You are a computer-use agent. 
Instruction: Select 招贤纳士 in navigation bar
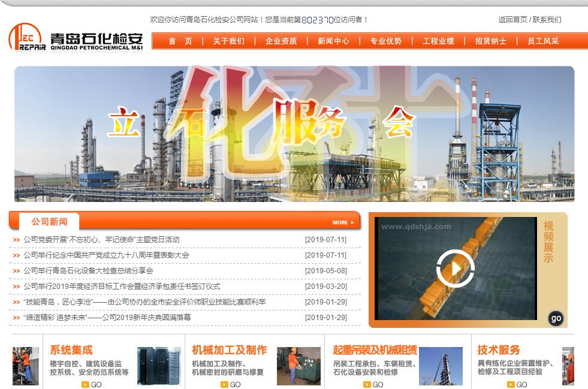[x=490, y=41]
